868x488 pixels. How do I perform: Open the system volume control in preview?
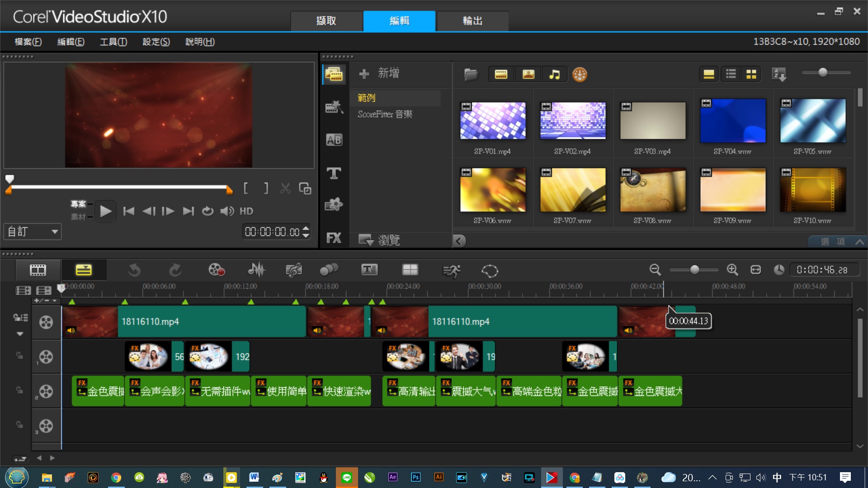click(x=227, y=211)
